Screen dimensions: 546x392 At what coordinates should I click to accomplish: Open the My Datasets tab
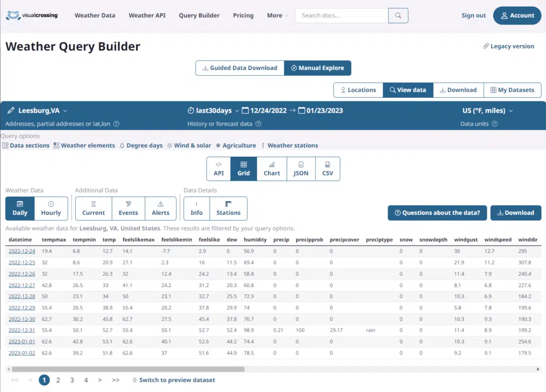click(512, 90)
